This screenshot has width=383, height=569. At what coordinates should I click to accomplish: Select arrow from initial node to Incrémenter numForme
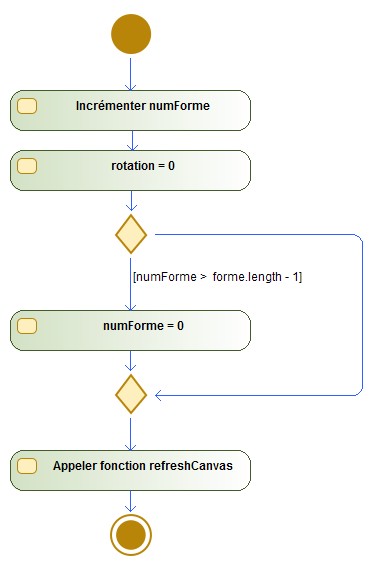130,74
